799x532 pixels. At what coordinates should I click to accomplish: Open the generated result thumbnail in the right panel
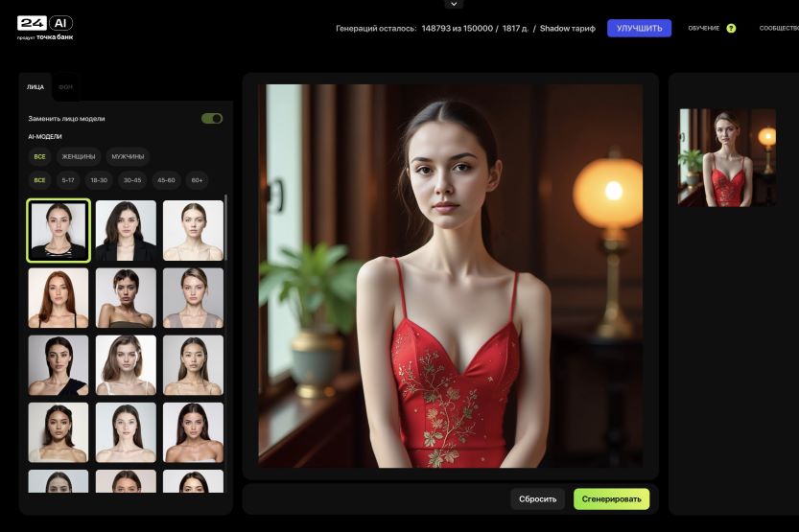(x=727, y=157)
